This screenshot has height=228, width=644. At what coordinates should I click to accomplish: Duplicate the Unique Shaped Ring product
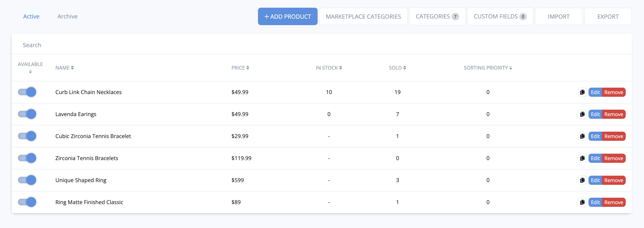582,180
